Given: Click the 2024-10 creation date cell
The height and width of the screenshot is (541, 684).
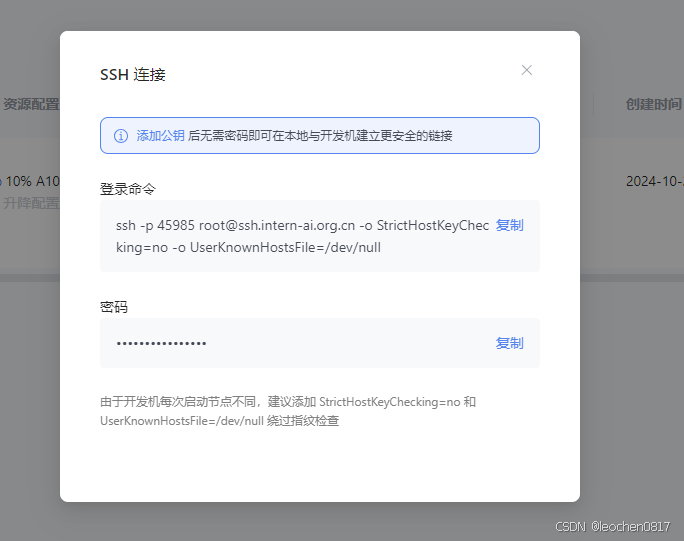Looking at the screenshot, I should click(655, 181).
